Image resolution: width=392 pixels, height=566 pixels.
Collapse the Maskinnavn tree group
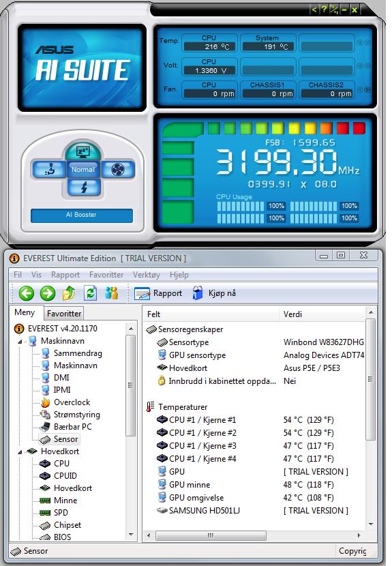(x=20, y=342)
